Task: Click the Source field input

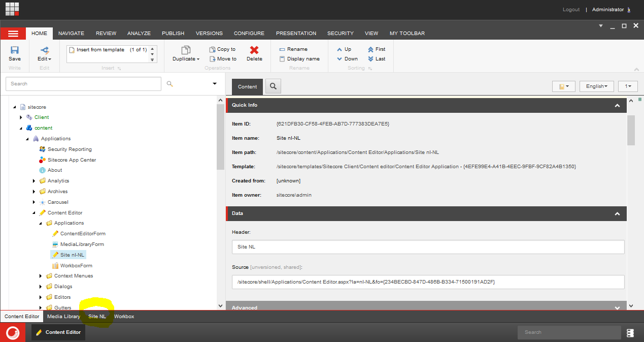Action: point(428,282)
